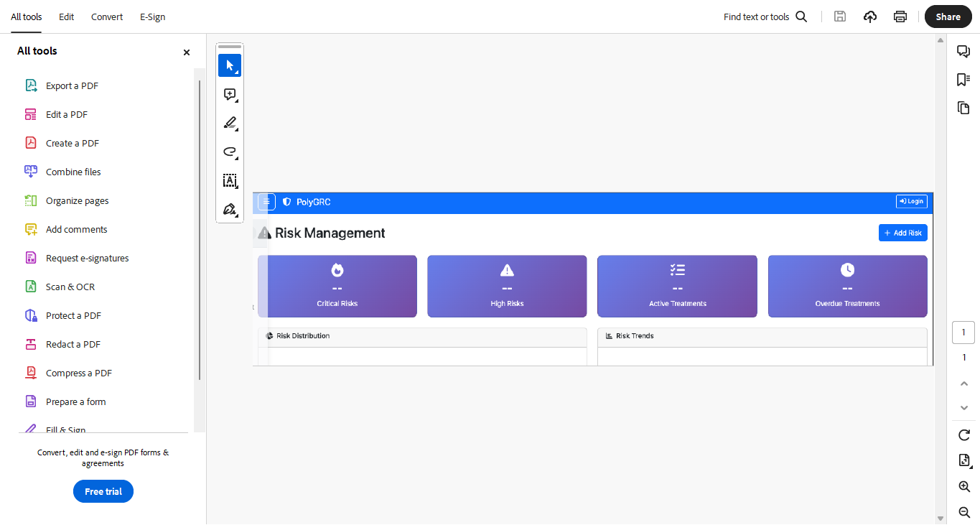980x525 pixels.
Task: Select the add comment tool
Action: click(x=230, y=94)
